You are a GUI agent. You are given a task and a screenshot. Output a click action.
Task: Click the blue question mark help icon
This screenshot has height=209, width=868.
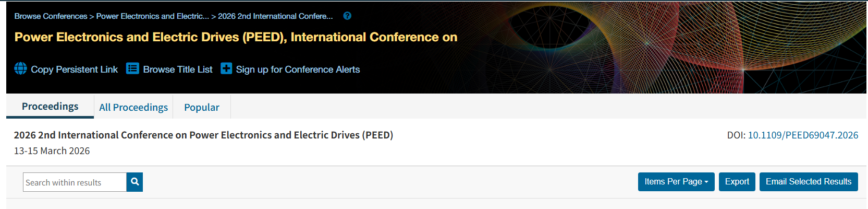[x=347, y=16]
